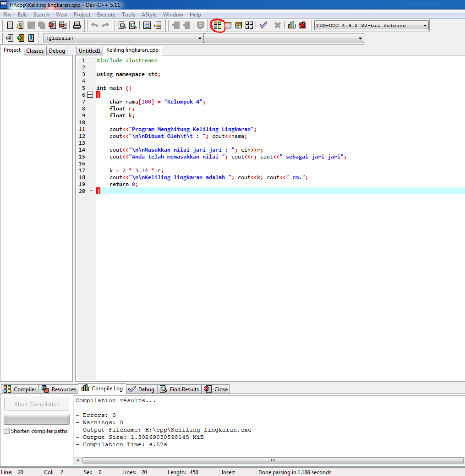This screenshot has height=476, width=465.
Task: Toggle Shorten compiler paths checkbox
Action: [7, 431]
